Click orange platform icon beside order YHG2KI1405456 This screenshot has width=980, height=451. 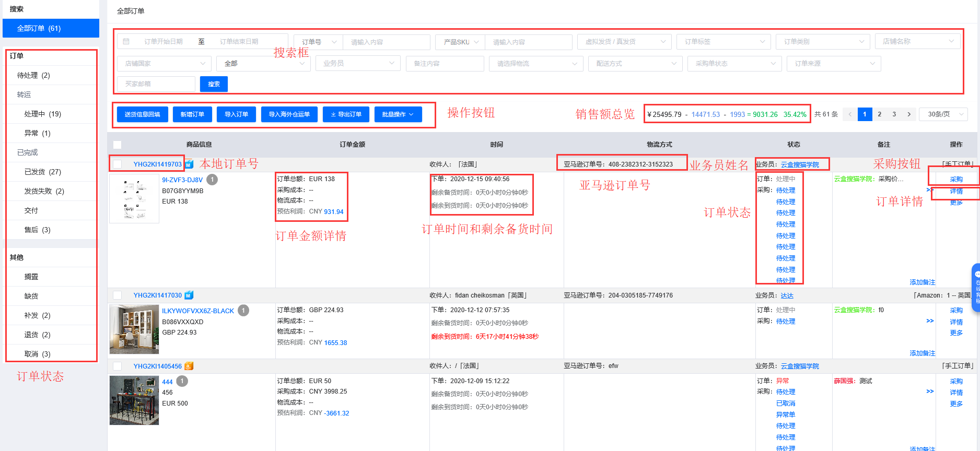[189, 366]
